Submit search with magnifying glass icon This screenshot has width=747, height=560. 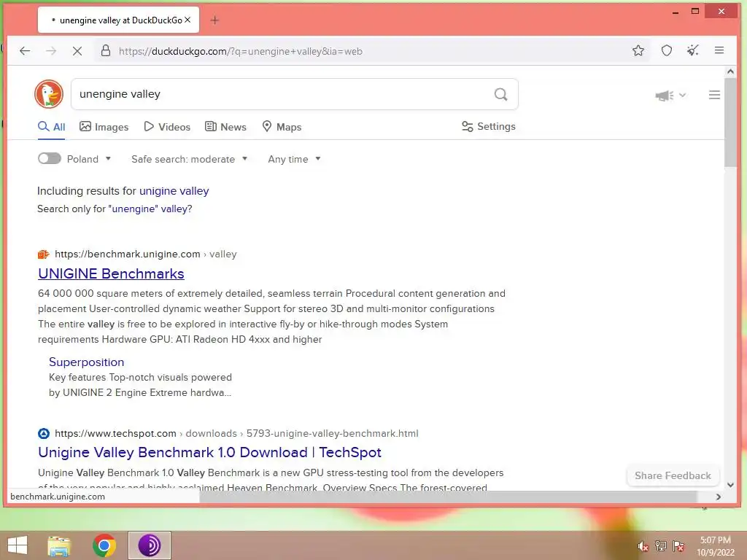[x=500, y=94]
